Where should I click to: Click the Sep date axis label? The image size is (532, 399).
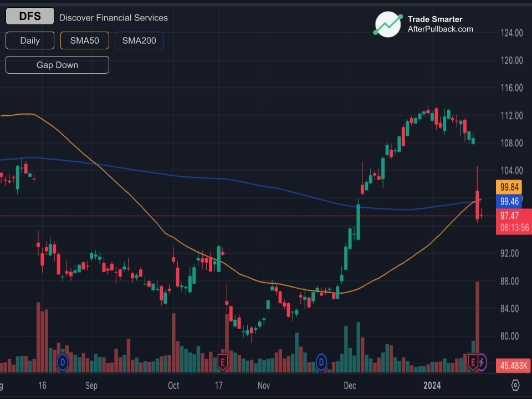[x=91, y=386]
